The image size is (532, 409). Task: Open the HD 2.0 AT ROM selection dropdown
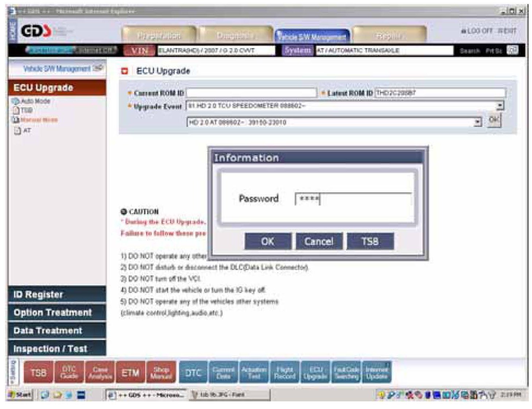coord(478,122)
